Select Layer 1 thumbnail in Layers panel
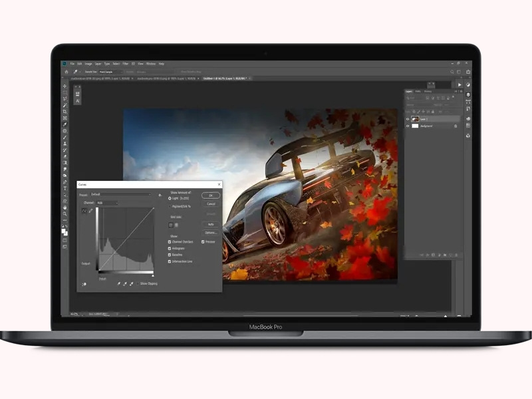This screenshot has width=532, height=399. tap(415, 119)
